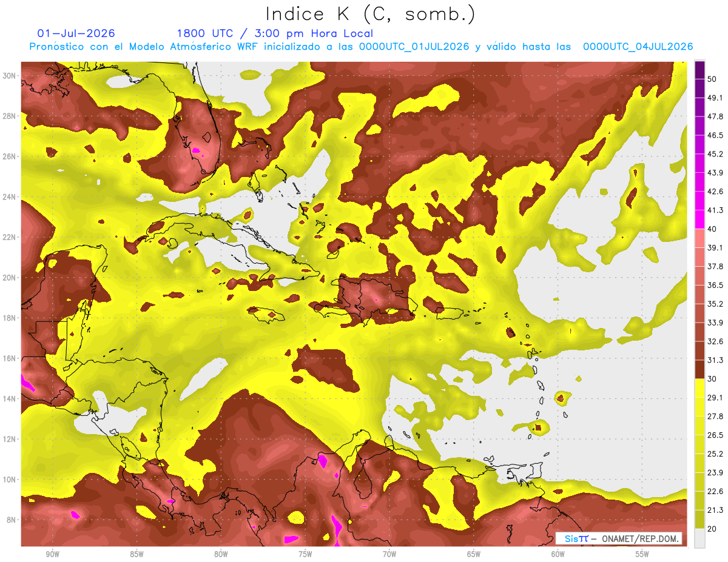
Task: Click the '47.8' value on the color bar
Action: [715, 116]
